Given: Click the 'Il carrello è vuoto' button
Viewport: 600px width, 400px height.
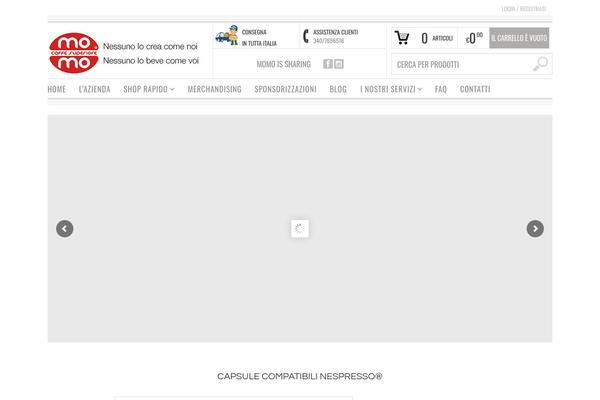Looking at the screenshot, I should click(519, 38).
